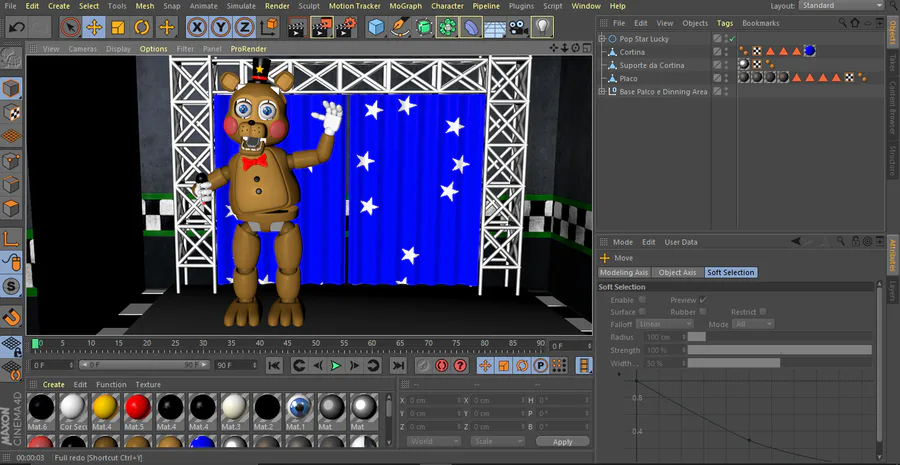Open viewport Options menu

[x=154, y=49]
